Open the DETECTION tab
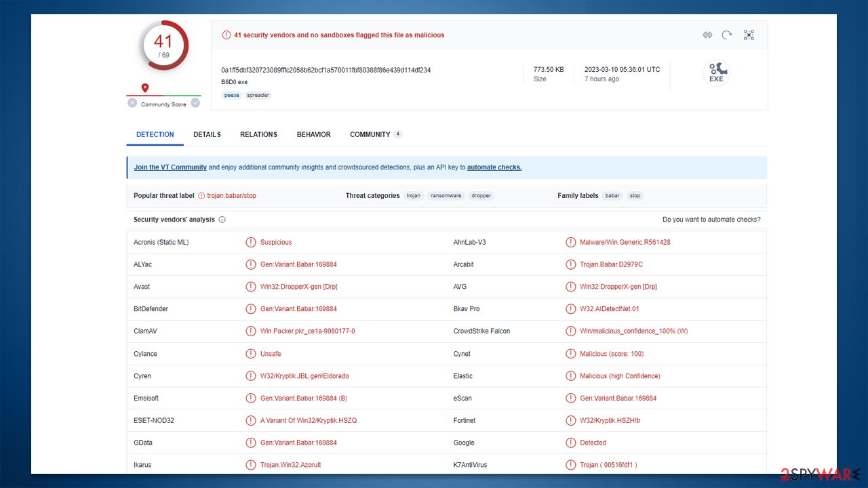This screenshot has height=488, width=868. 155,135
